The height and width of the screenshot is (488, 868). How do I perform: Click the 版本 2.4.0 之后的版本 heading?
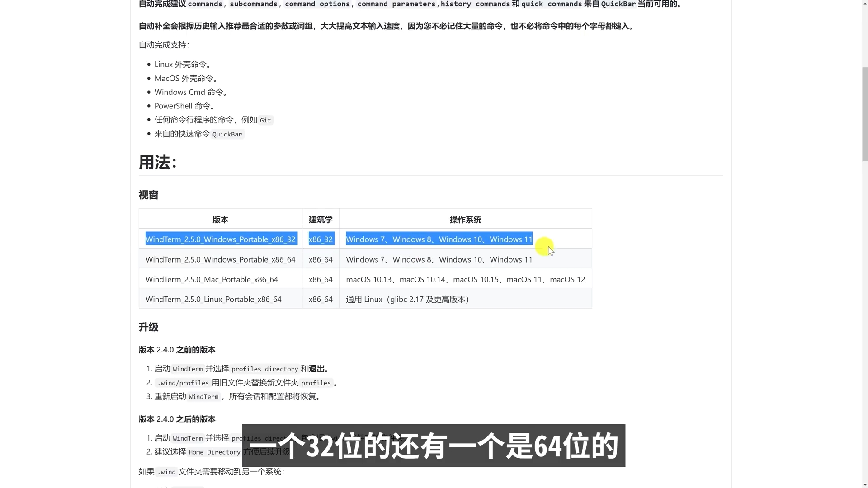click(x=176, y=419)
